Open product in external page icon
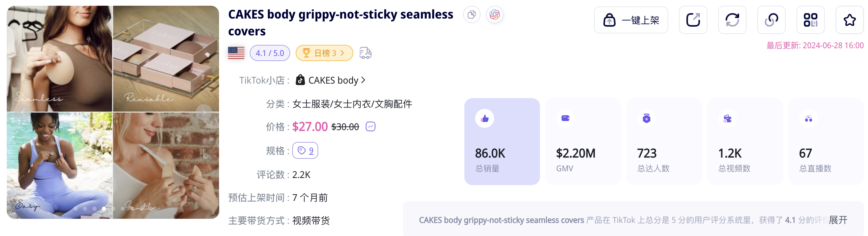The width and height of the screenshot is (868, 236). 693,20
